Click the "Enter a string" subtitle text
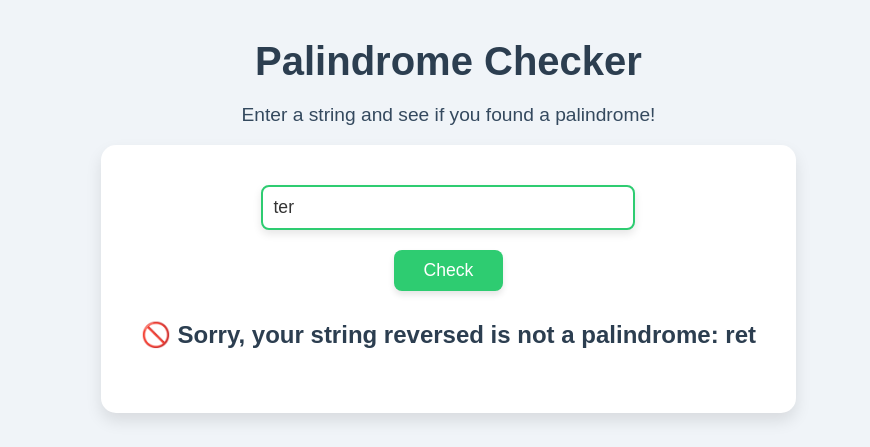 [448, 115]
